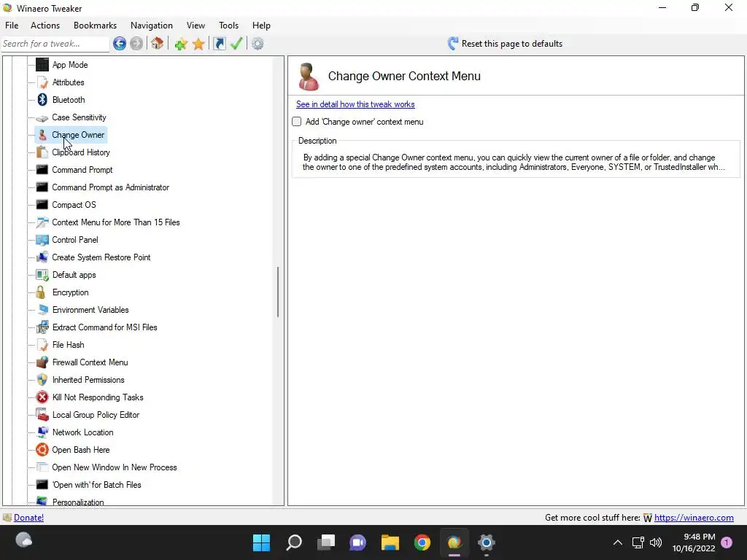Click the tree panel vertical scrollbar thumb
747x560 pixels.
click(x=278, y=292)
